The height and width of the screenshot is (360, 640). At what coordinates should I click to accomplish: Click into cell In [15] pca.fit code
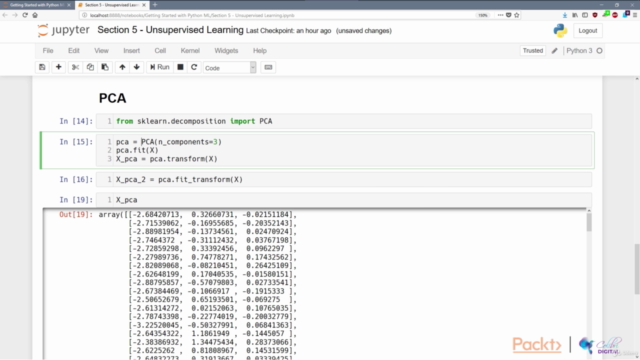[344, 150]
